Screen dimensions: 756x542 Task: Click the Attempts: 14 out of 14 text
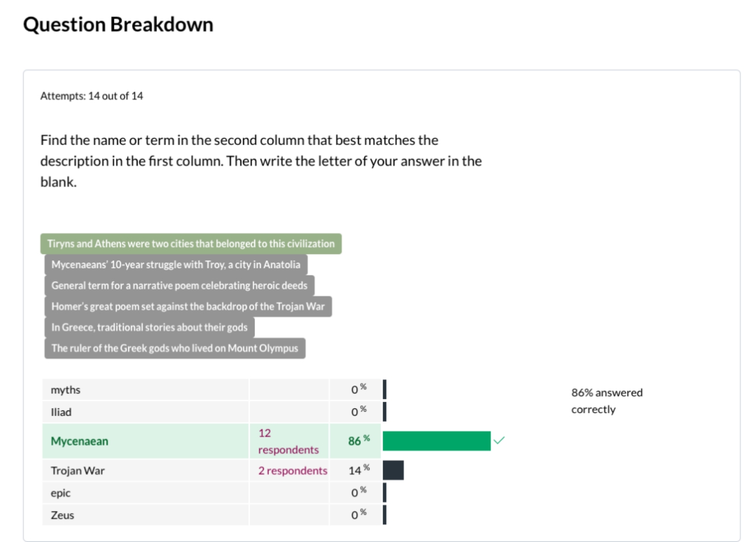click(92, 96)
